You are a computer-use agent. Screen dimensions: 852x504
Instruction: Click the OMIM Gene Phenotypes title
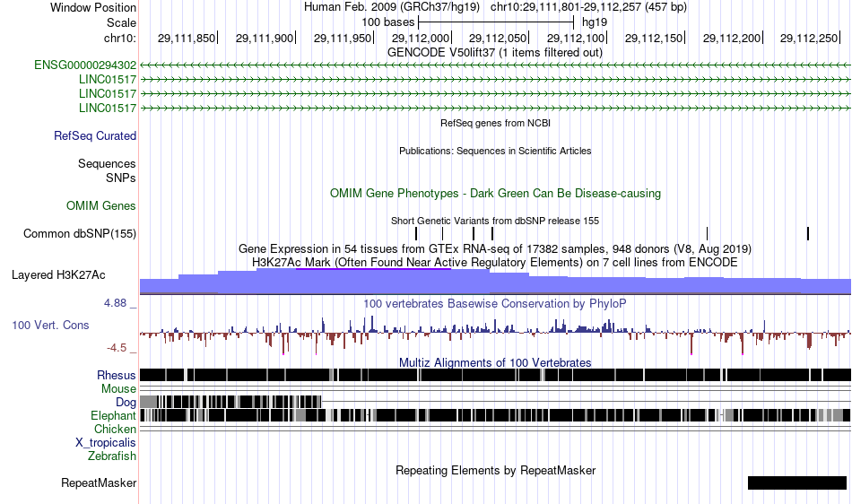pos(496,194)
